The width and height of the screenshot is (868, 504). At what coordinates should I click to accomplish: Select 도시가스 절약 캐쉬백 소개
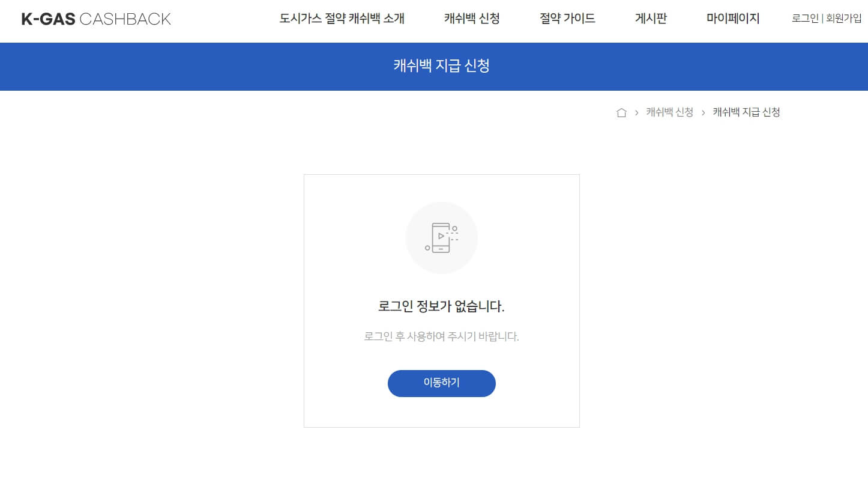coord(341,19)
